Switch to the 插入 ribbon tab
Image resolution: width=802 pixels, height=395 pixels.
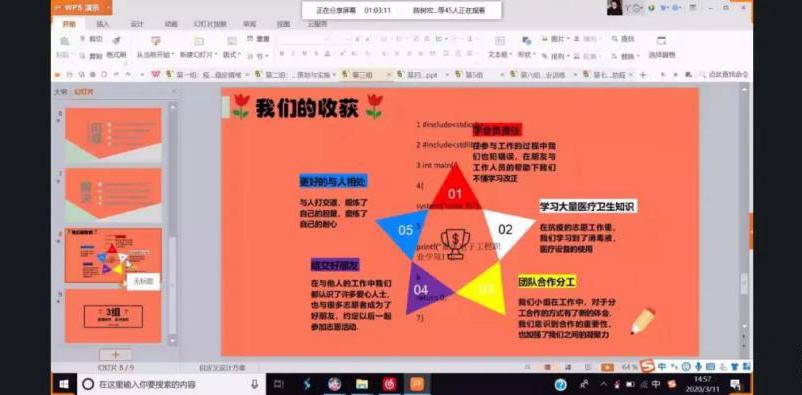[103, 24]
